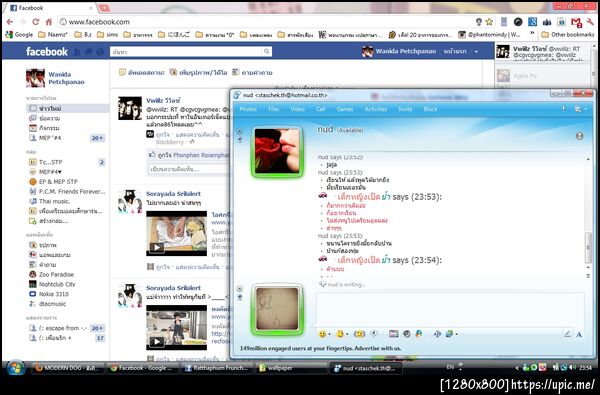Click Chrome address bar www.facebook.com
600x395 pixels.
[99, 22]
